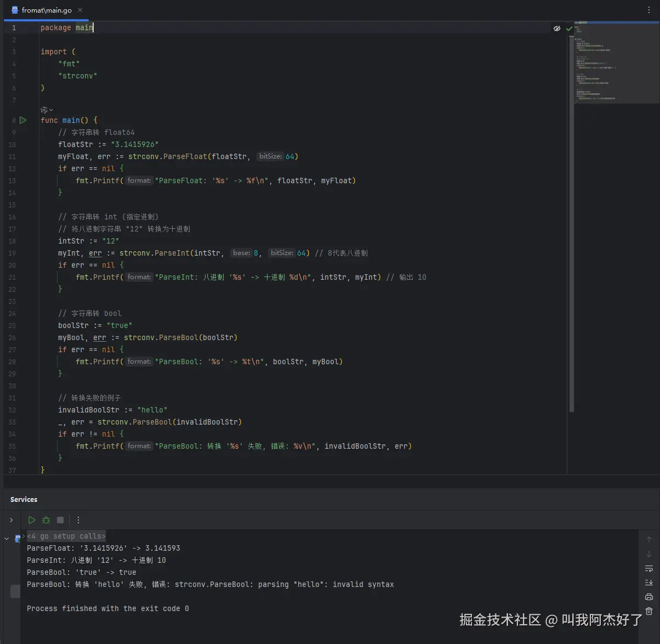The height and width of the screenshot is (644, 660).
Task: Expand the AI actions chevron above func main
Action: tap(52, 110)
